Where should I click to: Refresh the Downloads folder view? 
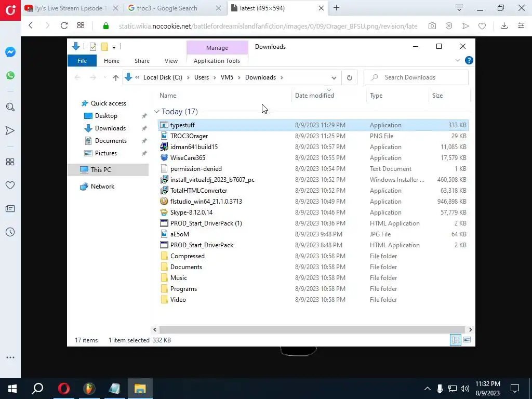(x=350, y=78)
